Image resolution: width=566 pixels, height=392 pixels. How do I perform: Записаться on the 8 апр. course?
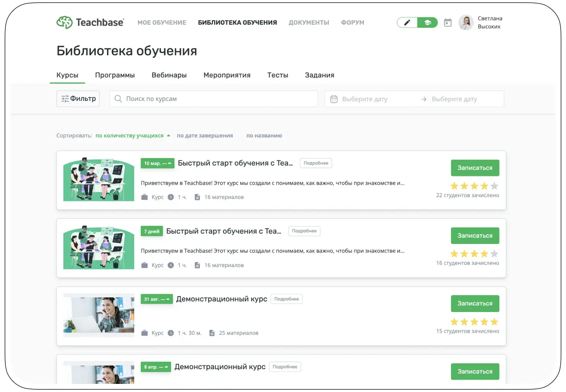tap(475, 372)
